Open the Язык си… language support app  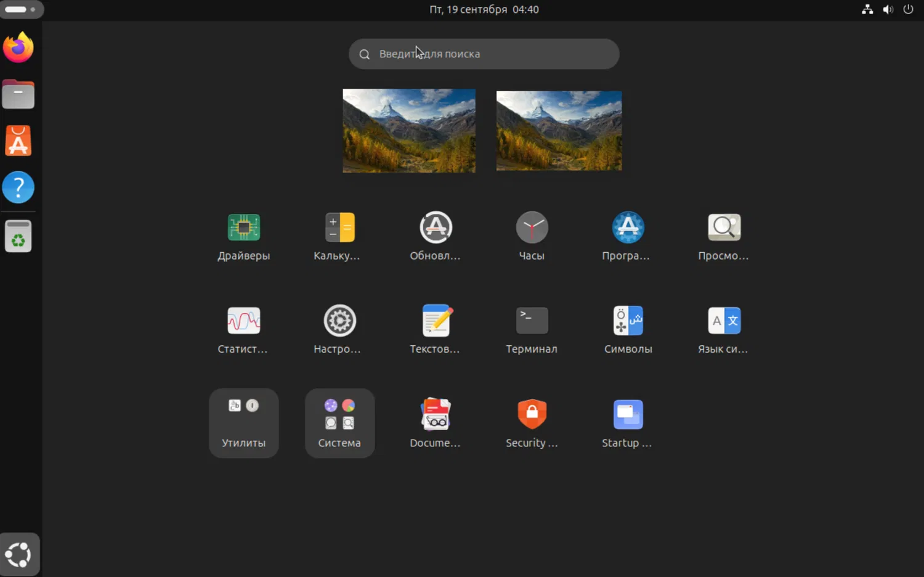pos(724,330)
